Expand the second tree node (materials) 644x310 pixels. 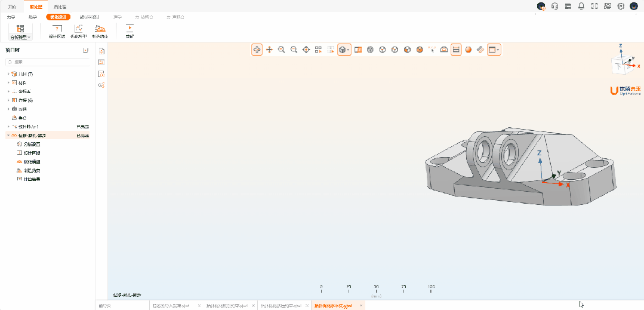pos(8,82)
